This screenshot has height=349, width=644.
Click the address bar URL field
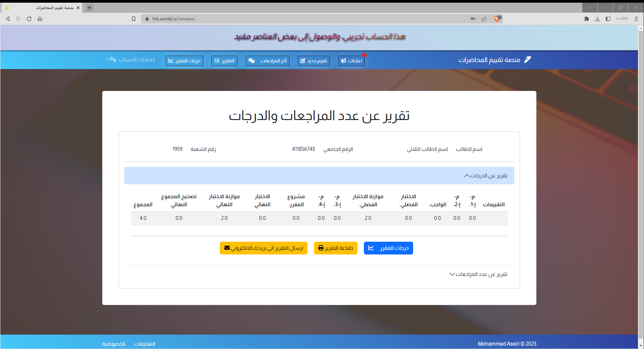(x=302, y=19)
